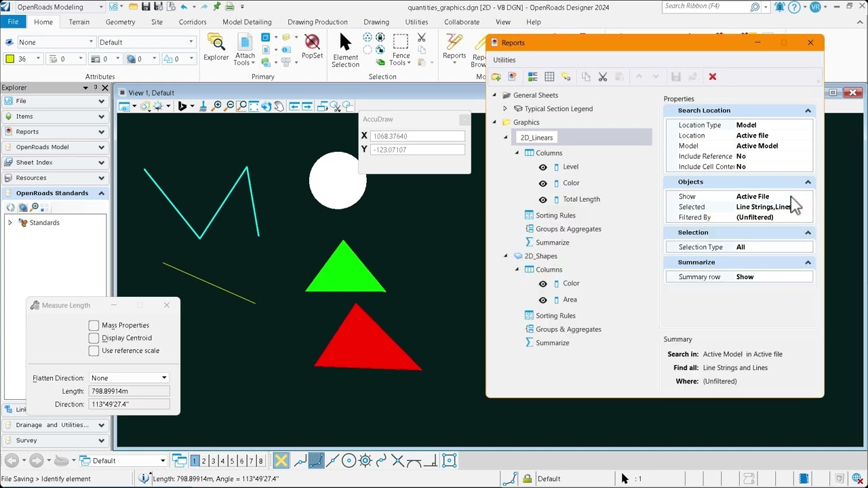
Task: Collapse the 2D_Shapes tree node
Action: pyautogui.click(x=505, y=256)
